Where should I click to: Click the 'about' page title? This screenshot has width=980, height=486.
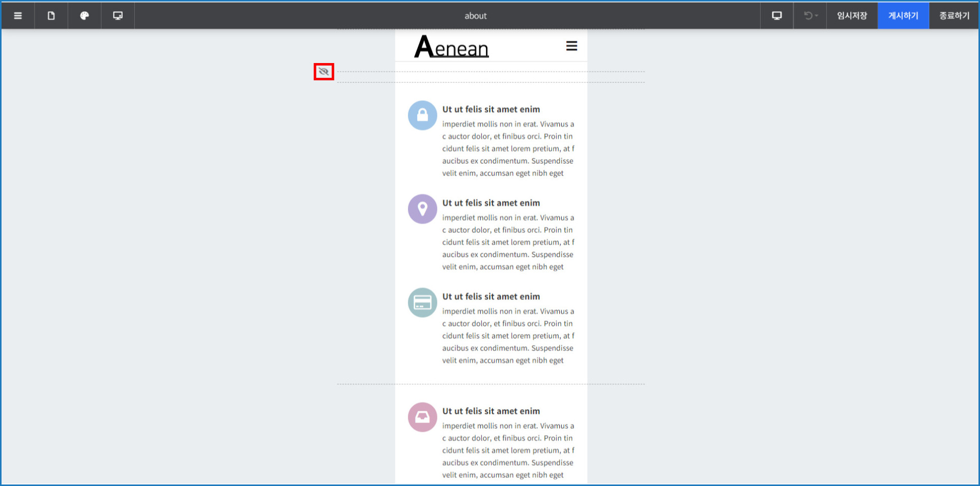(475, 16)
